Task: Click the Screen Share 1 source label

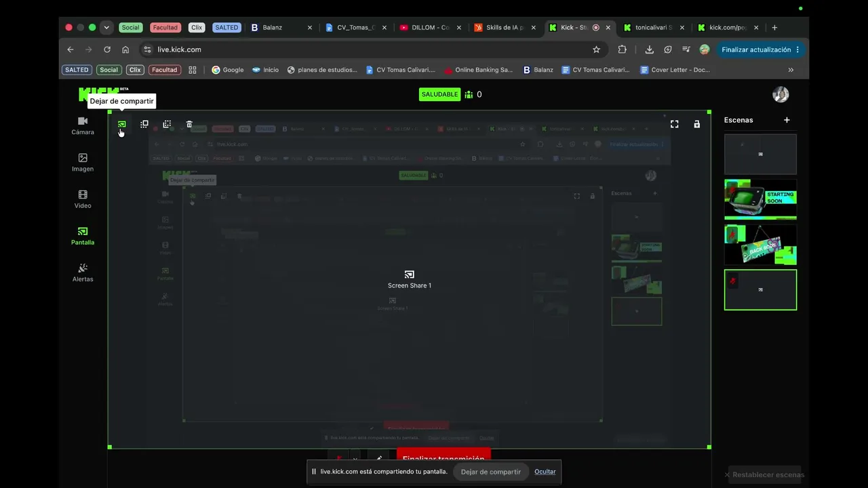Action: 409,285
